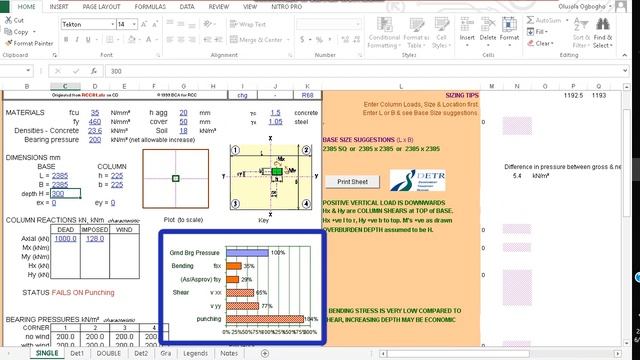Select the fcu value 35
The image size is (640, 360).
pos(95,112)
